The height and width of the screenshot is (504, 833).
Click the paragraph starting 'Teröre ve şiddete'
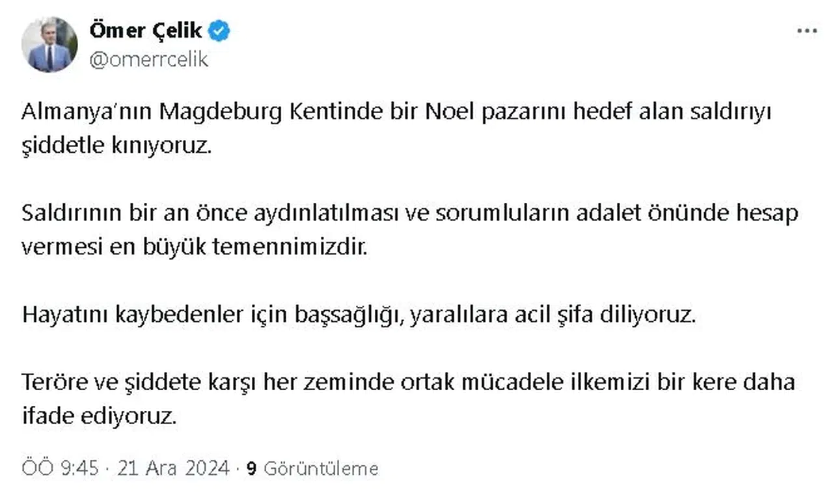point(409,383)
